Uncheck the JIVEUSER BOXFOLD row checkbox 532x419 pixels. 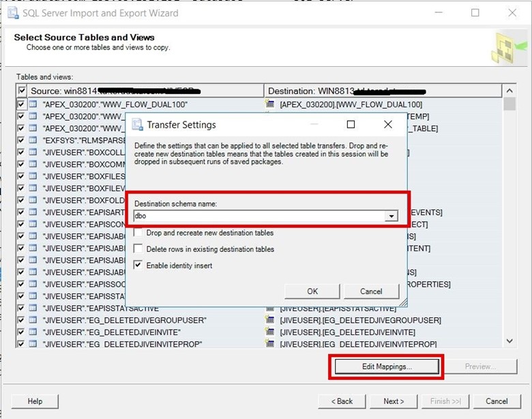21,200
